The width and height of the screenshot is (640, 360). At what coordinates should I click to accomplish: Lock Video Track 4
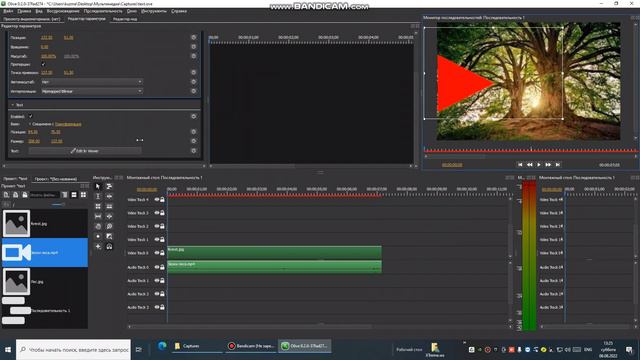(162, 200)
